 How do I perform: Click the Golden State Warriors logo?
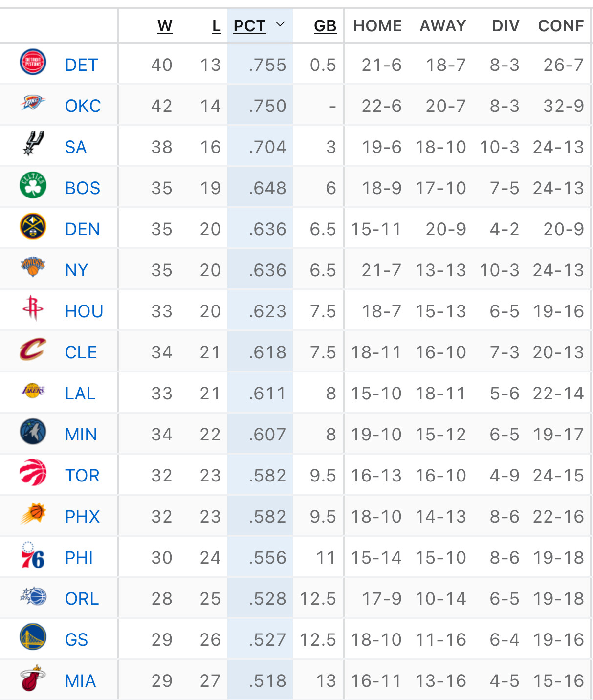pyautogui.click(x=33, y=637)
